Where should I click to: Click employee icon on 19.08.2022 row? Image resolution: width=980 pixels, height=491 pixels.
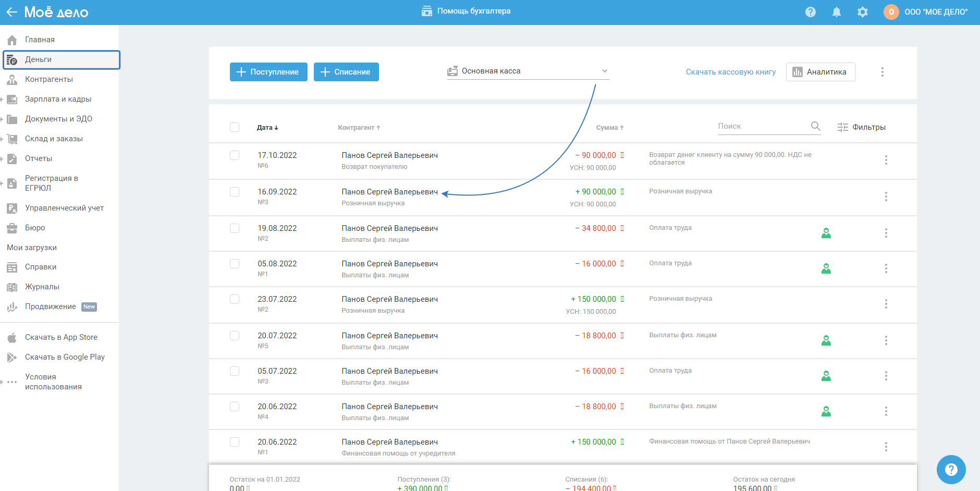pos(826,233)
